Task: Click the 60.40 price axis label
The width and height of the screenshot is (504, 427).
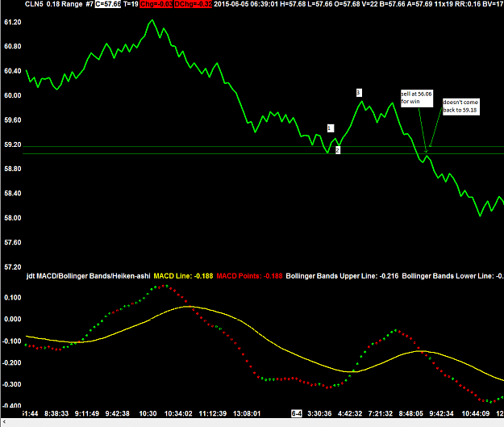Action: click(13, 71)
